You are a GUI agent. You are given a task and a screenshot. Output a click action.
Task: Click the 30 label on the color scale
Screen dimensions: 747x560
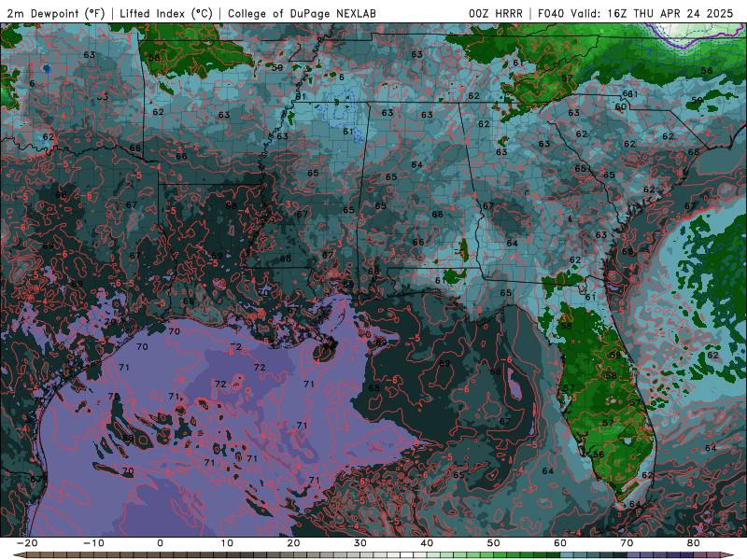(x=360, y=543)
